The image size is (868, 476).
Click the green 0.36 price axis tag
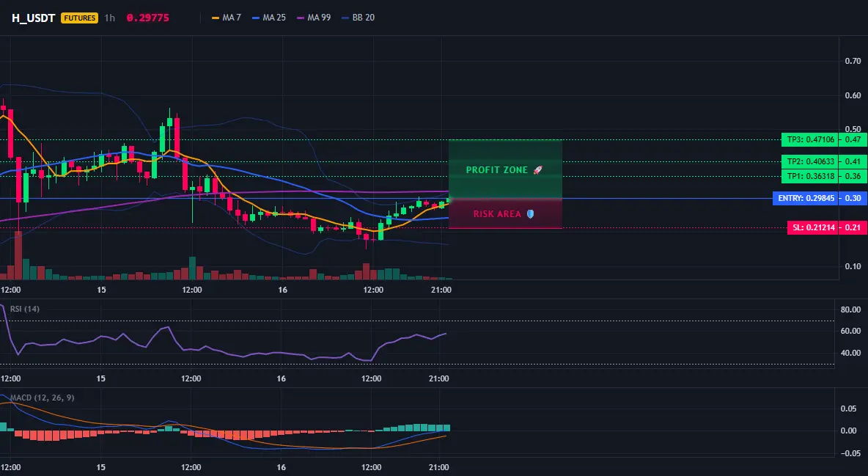[853, 177]
